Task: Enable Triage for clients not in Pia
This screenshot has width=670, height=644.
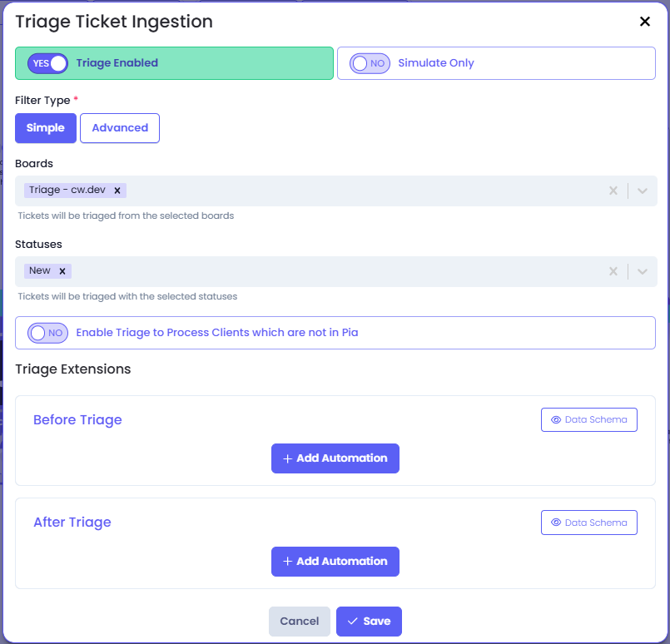Action: pos(48,333)
